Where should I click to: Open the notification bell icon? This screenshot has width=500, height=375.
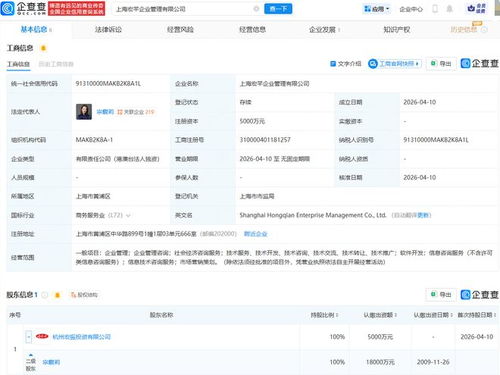point(449,9)
